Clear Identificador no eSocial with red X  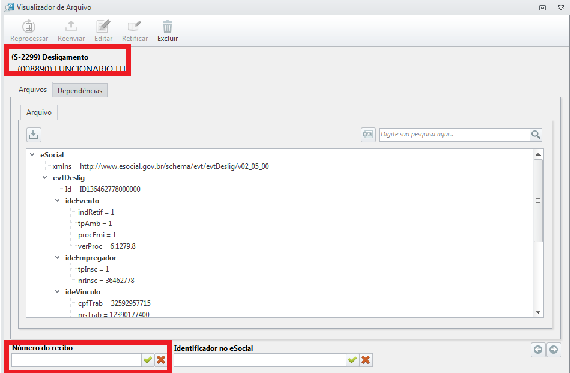[x=365, y=360]
